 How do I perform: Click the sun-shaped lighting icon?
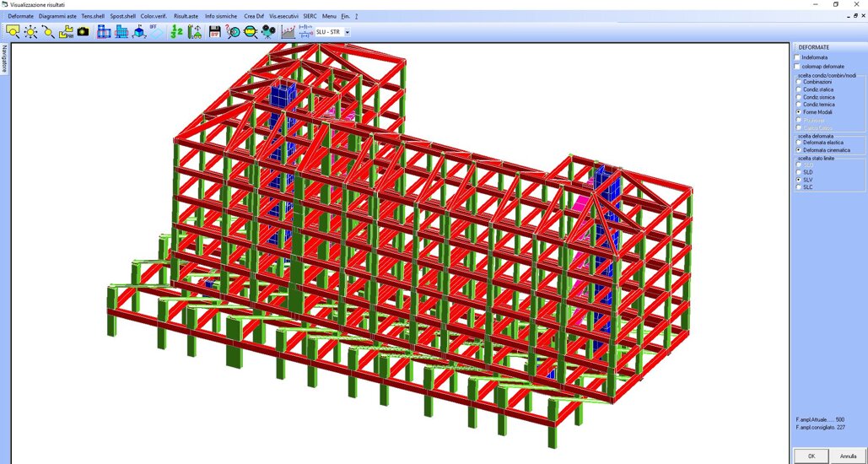point(30,32)
